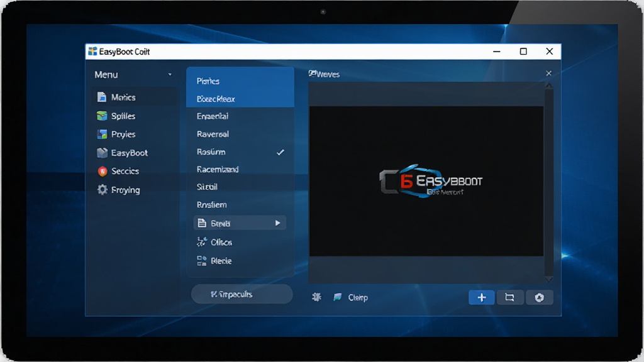Click the red Seccics icon
This screenshot has height=362, width=644.
[103, 171]
